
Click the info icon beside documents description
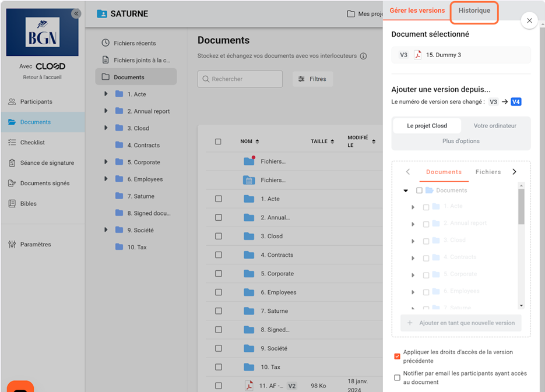364,56
